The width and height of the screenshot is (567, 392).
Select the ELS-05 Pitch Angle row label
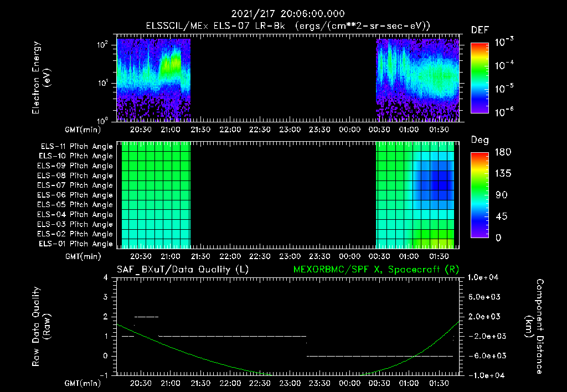75,205
